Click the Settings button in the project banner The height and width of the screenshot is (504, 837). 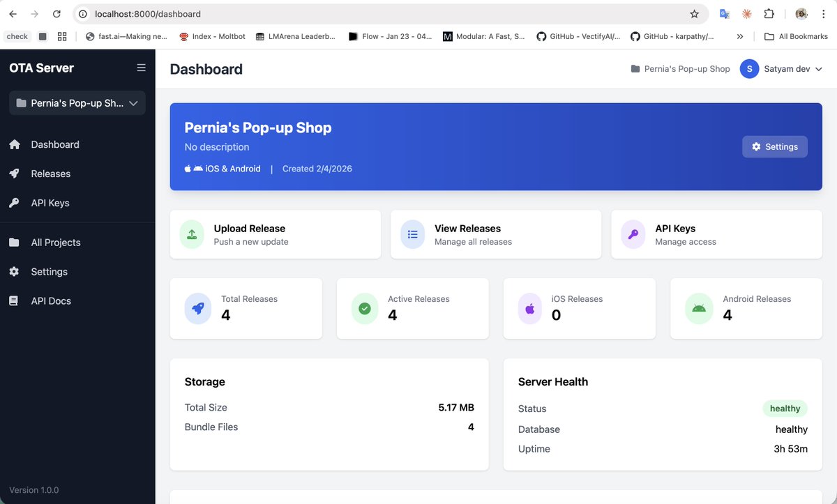coord(775,146)
